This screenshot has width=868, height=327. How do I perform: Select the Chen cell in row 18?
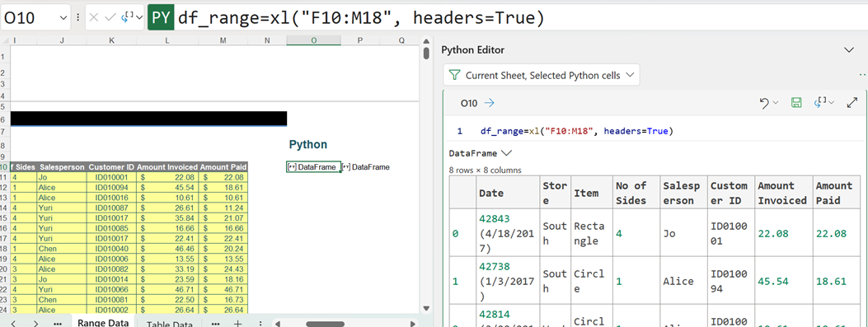click(x=62, y=249)
